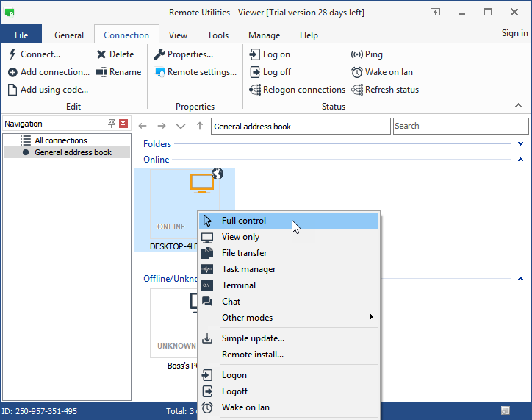This screenshot has height=420, width=532.
Task: Switch to the General tab
Action: [x=69, y=35]
